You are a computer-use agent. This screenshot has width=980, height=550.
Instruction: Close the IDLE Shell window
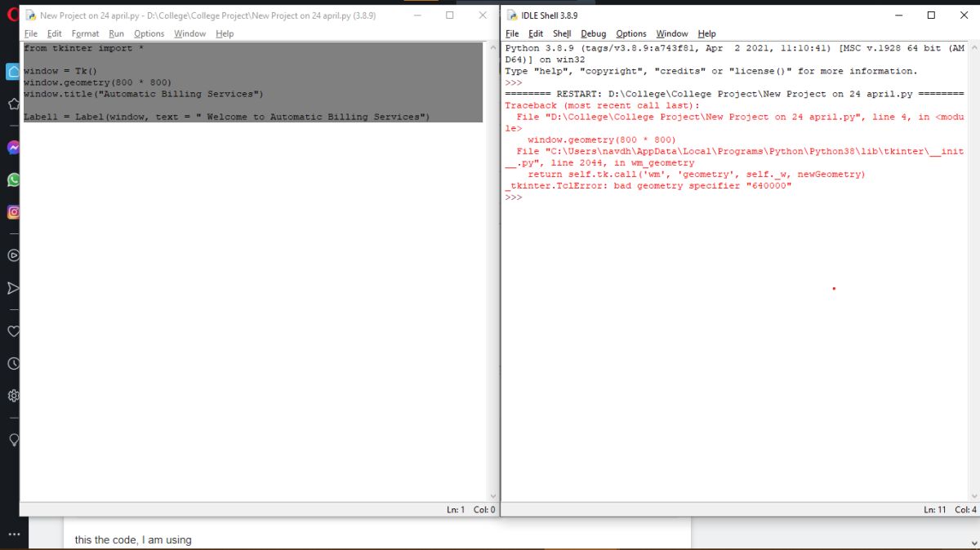[964, 16]
